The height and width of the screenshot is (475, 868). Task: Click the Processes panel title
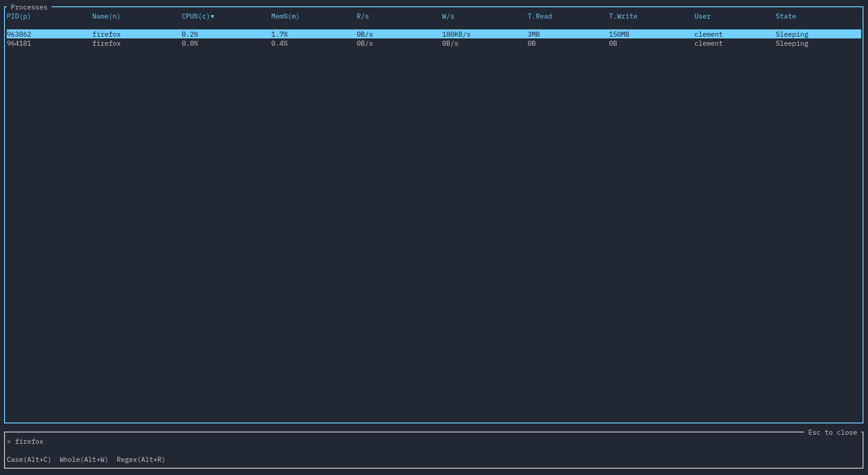click(28, 7)
